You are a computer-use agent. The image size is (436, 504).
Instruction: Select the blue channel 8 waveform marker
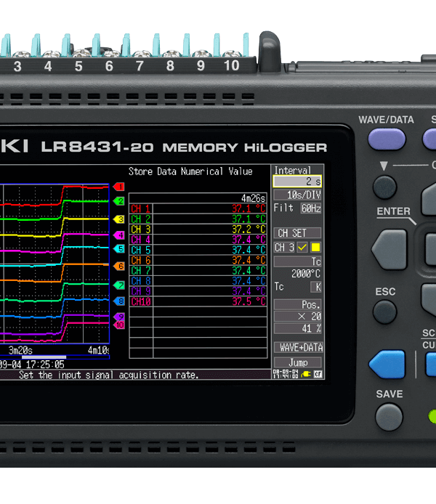click(119, 301)
